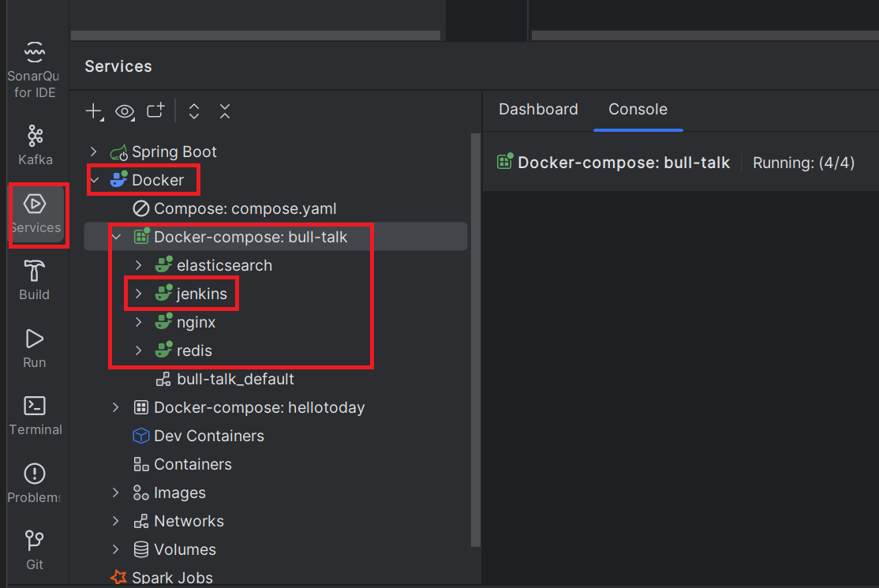Click the hellotoday compose grid icon
This screenshot has height=588, width=879.
tap(141, 407)
